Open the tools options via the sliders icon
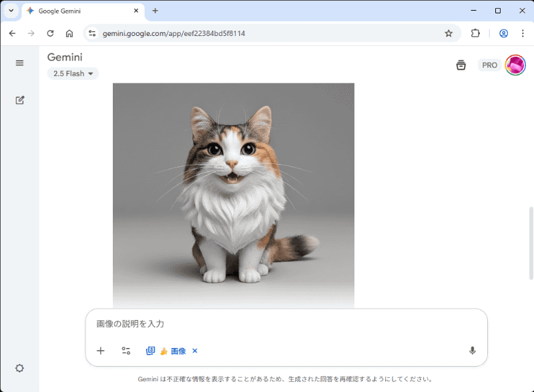This screenshot has width=534, height=392. 125,351
